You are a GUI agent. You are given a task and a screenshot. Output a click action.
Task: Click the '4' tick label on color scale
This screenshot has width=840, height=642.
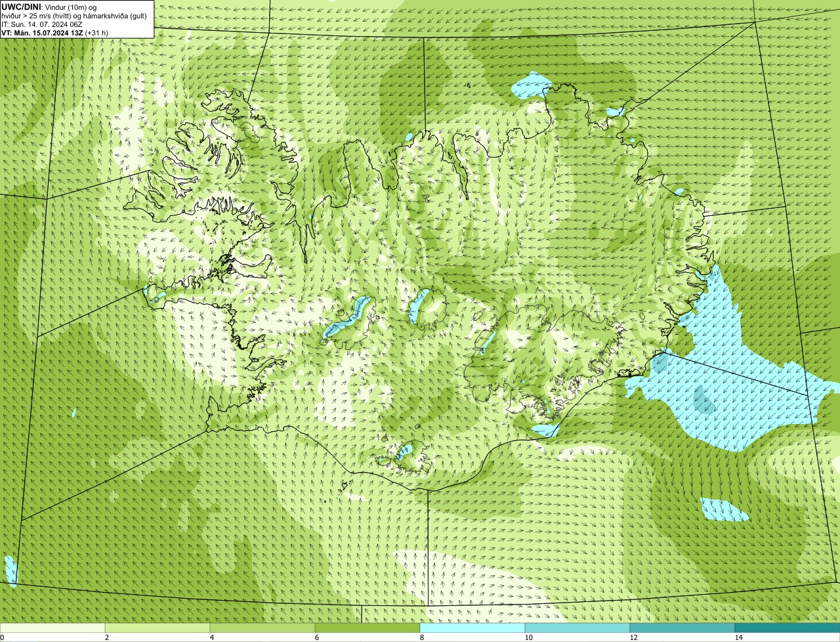212,637
